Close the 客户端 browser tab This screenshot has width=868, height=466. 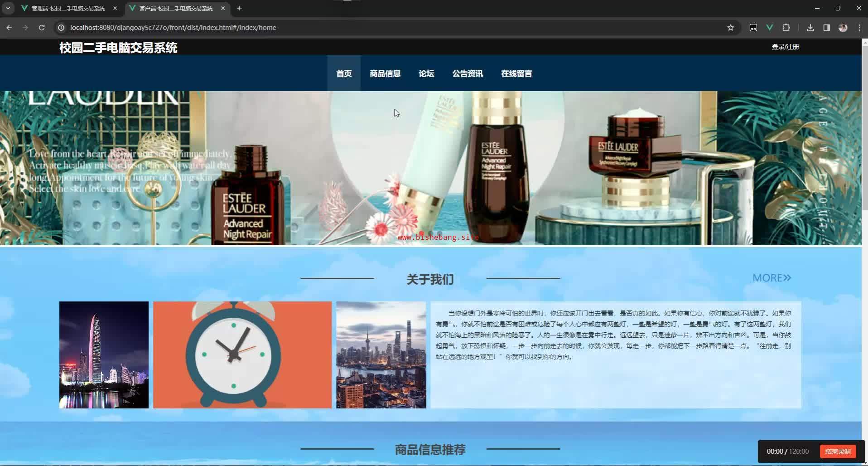point(223,8)
